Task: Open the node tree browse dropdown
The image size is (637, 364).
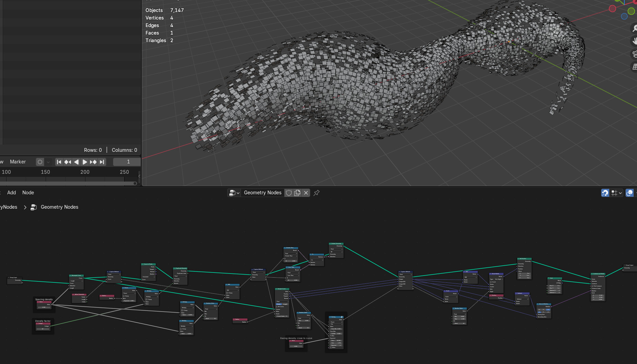Action: click(x=234, y=193)
